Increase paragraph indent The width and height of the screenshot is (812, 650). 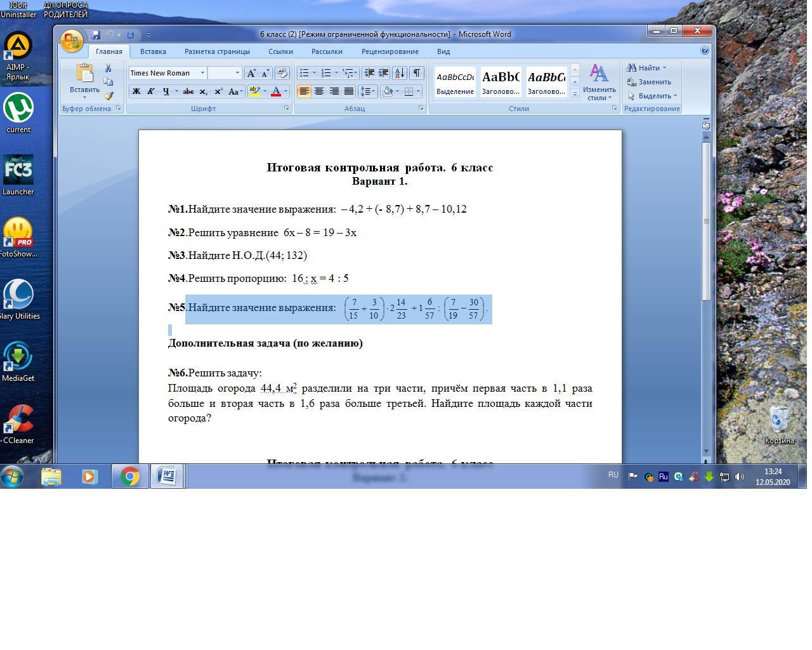point(383,73)
